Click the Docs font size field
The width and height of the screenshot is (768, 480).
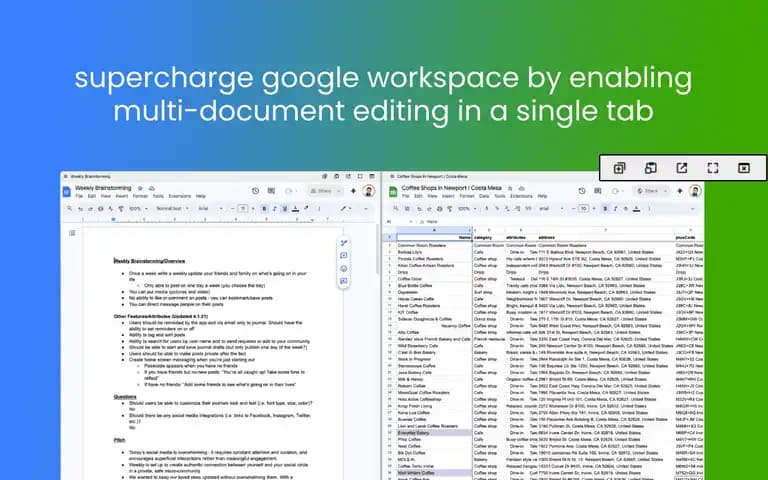[243, 209]
